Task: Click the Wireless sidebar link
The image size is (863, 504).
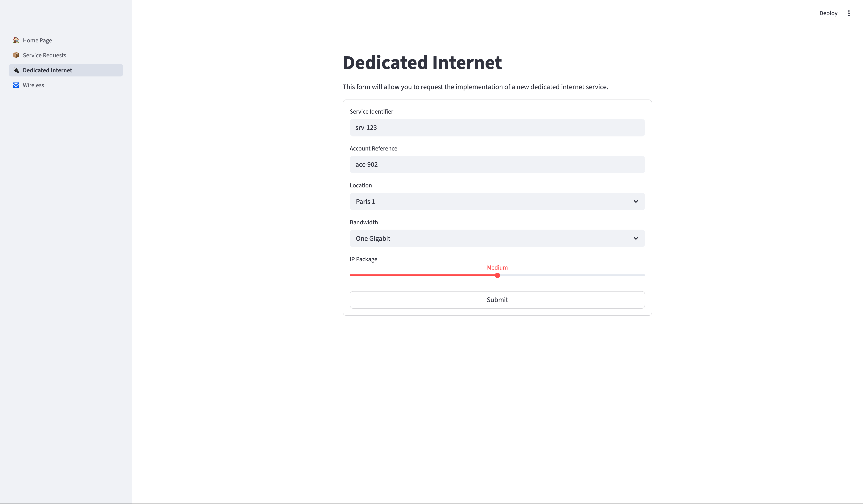Action: pos(33,85)
